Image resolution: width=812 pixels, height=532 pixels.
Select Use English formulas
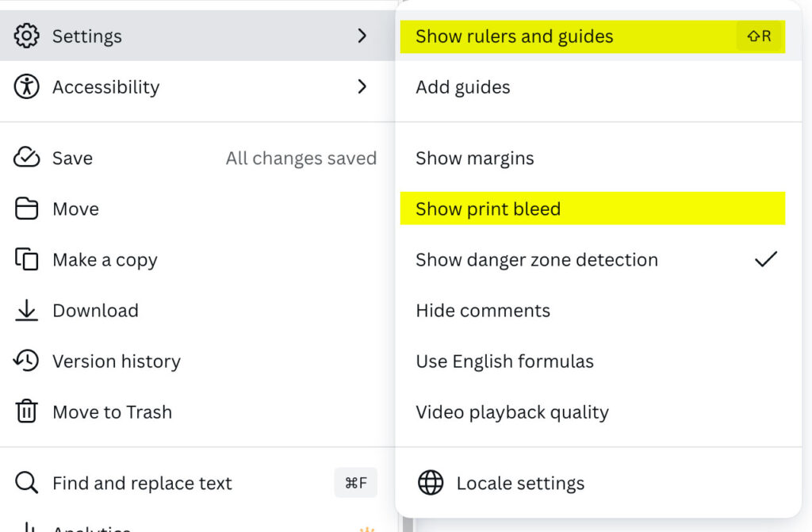click(x=504, y=362)
